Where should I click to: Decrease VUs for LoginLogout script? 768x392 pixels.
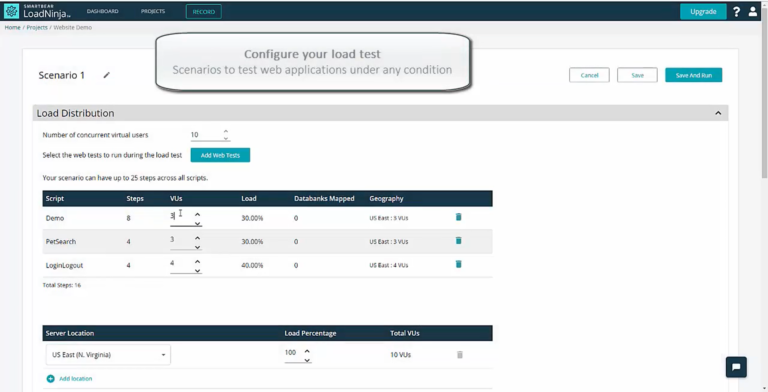point(197,270)
